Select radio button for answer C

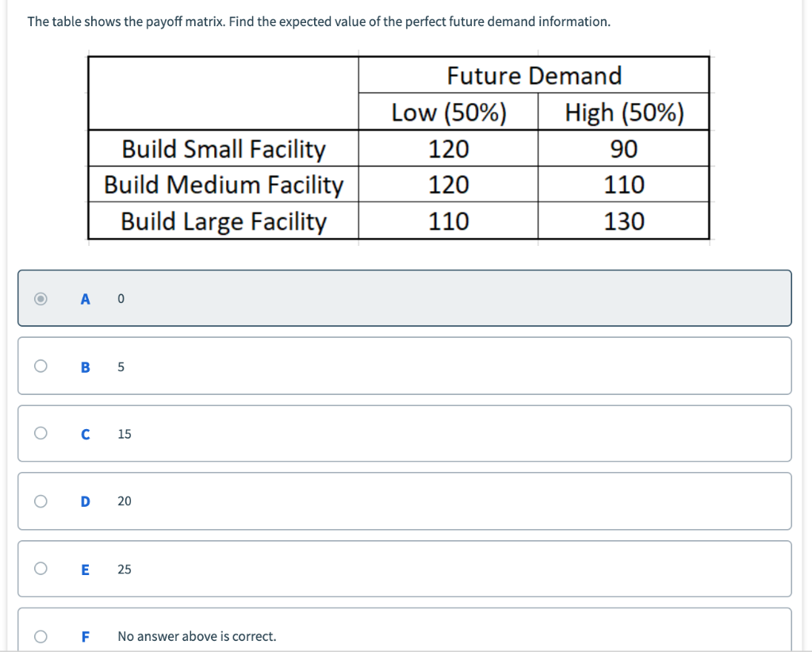point(40,433)
